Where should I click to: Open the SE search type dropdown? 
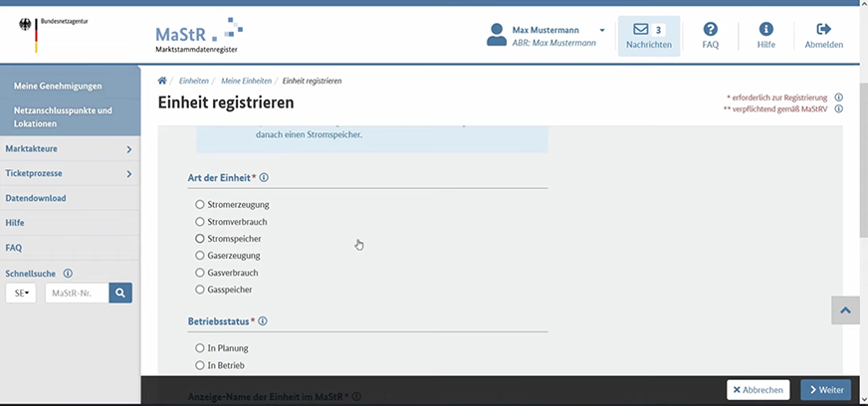(21, 293)
